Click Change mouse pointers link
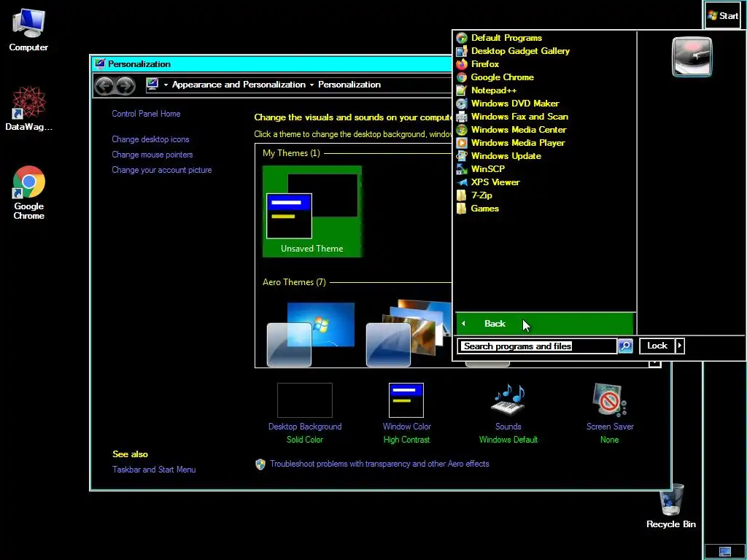The height and width of the screenshot is (560, 747). point(152,155)
